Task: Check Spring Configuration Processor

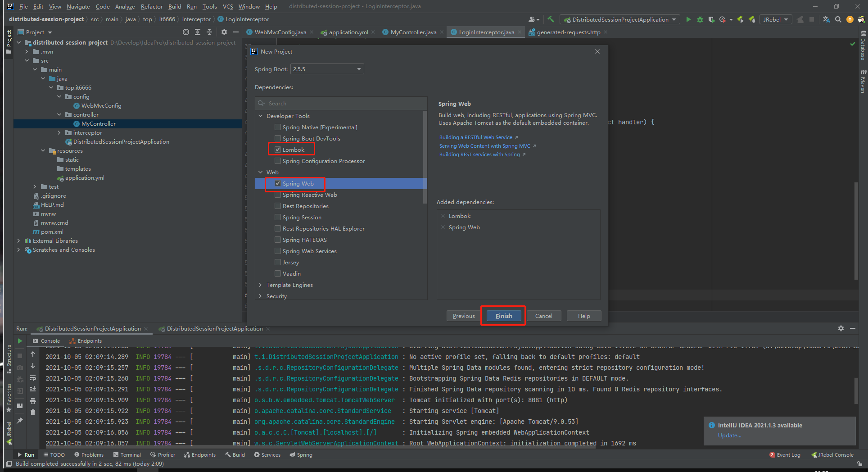Action: (x=278, y=161)
